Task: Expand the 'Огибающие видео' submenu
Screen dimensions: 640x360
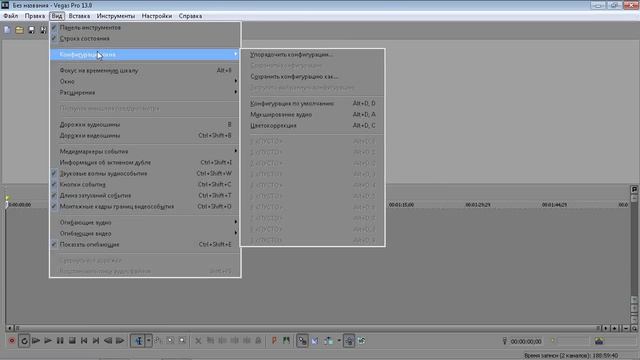Action: click(144, 233)
